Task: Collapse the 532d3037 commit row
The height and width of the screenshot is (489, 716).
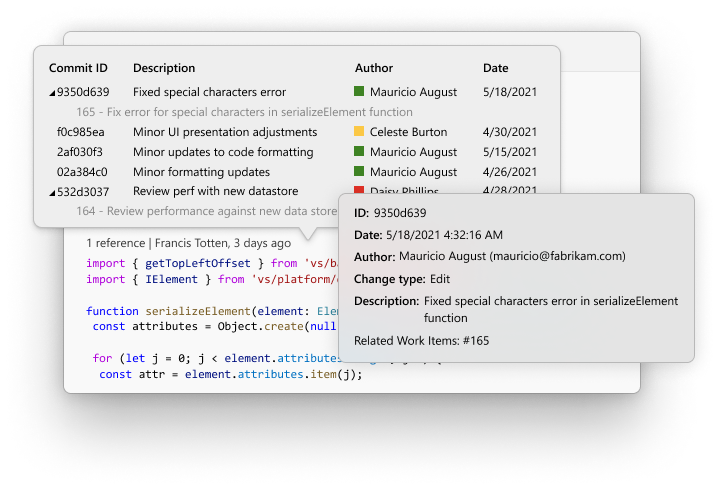Action: (x=52, y=192)
